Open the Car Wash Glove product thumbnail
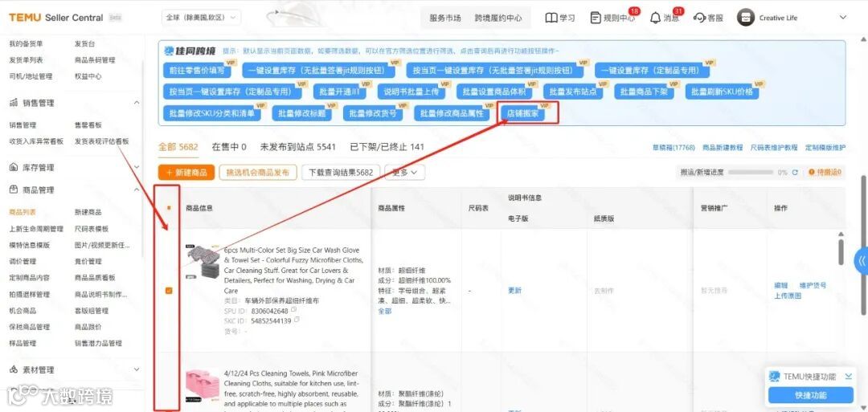Viewport: 868px width, 412px height. click(x=203, y=260)
